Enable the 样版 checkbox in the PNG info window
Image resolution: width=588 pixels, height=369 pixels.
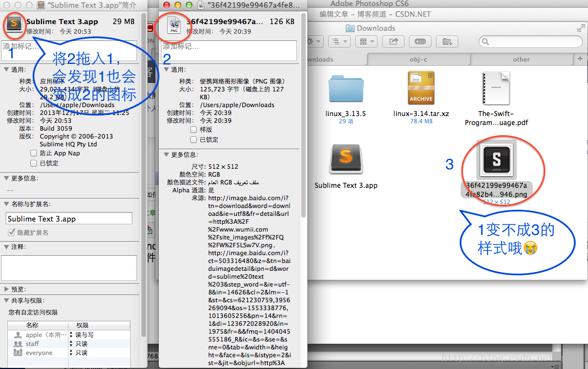(194, 130)
